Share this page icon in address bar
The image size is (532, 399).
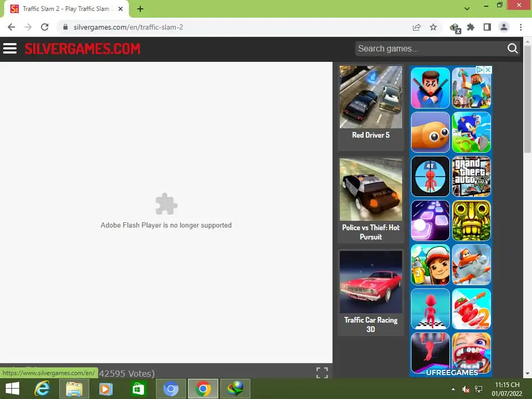[417, 27]
